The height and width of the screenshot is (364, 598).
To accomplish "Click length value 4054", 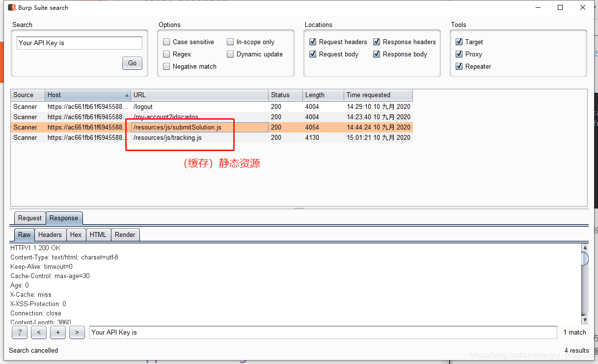I will tap(312, 127).
